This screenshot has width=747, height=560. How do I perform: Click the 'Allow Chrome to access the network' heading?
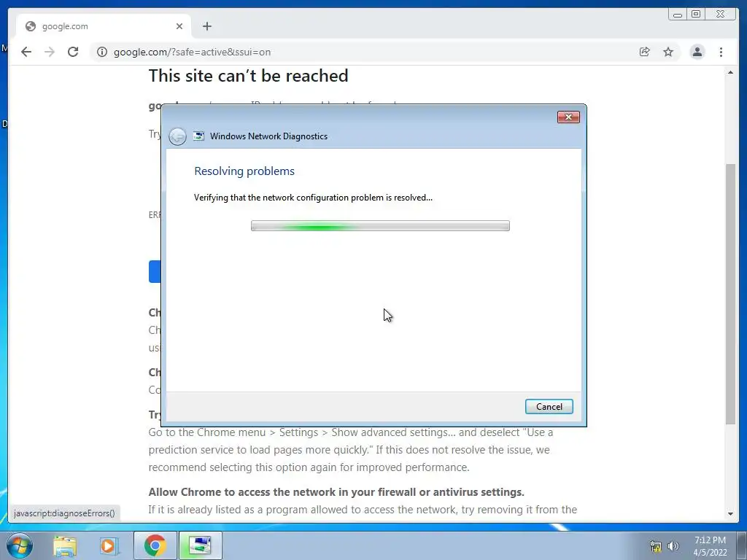(336, 492)
